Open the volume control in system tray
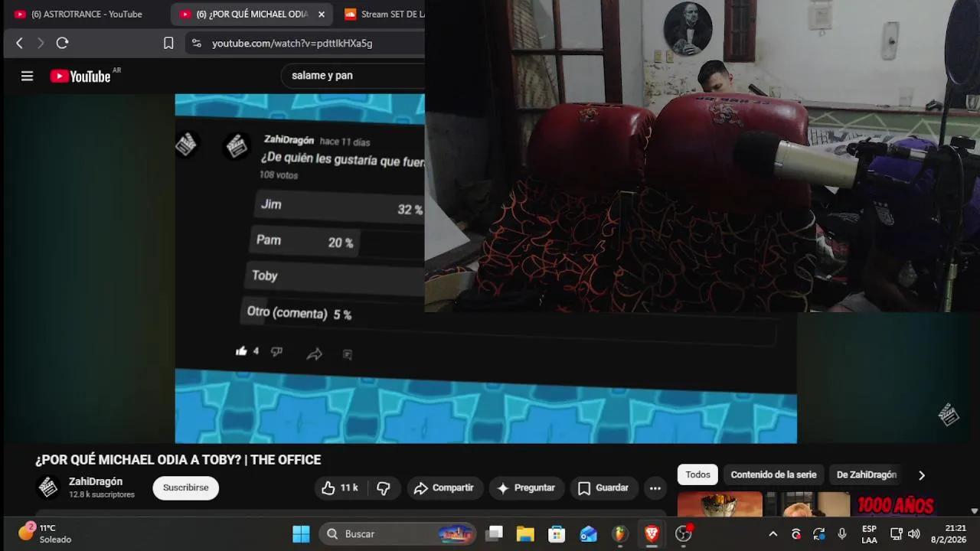980x551 pixels. pyautogui.click(x=913, y=533)
